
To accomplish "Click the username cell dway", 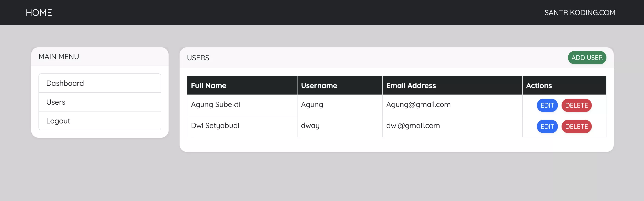I will click(339, 126).
